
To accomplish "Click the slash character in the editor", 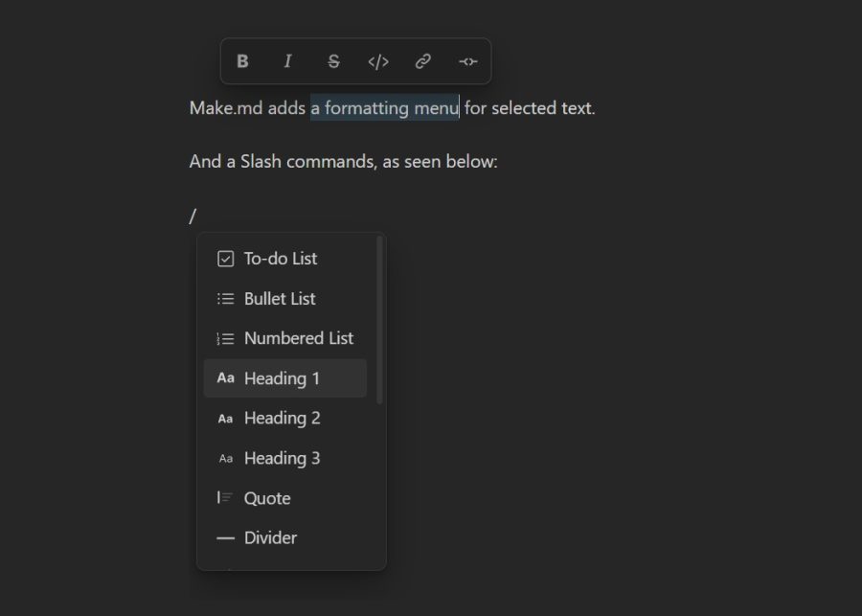I will pyautogui.click(x=193, y=215).
